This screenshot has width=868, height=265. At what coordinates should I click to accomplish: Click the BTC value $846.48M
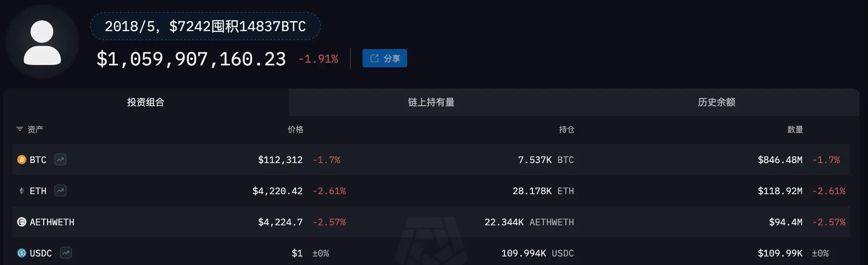(780, 160)
